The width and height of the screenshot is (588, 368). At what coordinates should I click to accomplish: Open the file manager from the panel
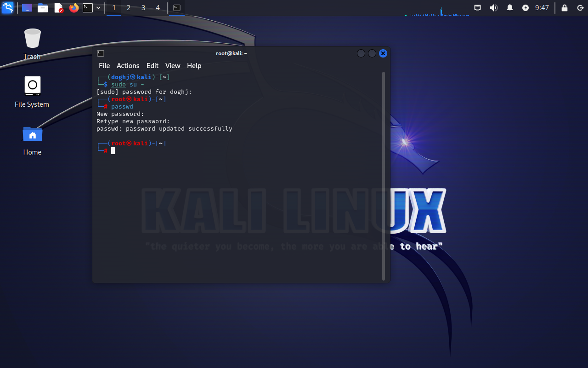[x=43, y=8]
